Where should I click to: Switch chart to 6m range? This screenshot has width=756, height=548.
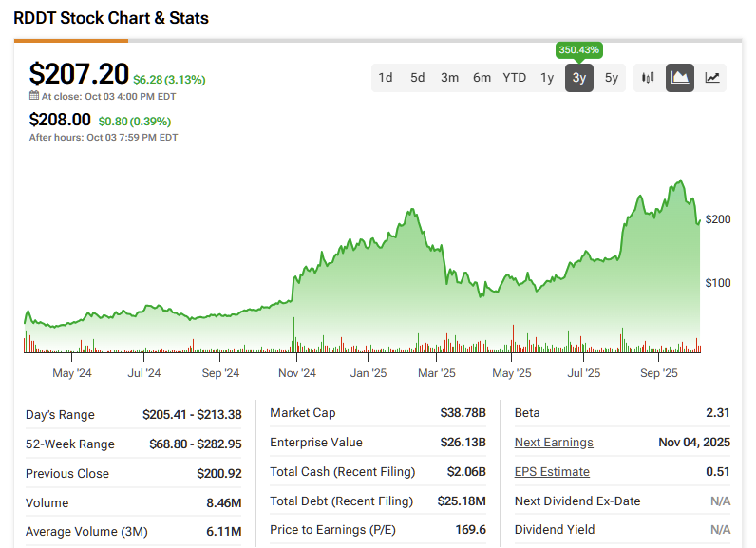coord(482,78)
